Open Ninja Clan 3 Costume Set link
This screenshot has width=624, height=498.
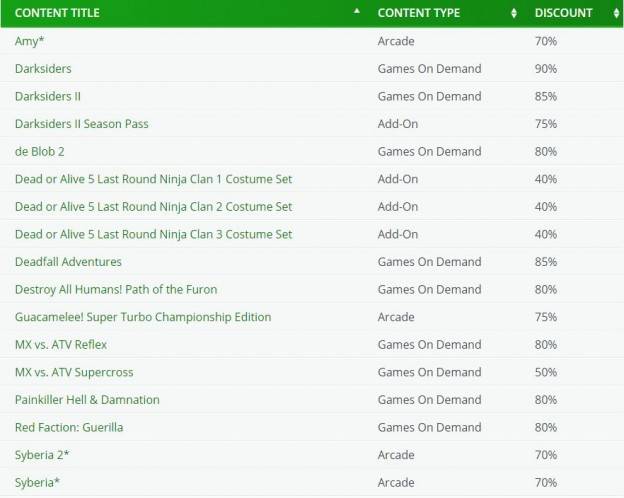tap(154, 234)
